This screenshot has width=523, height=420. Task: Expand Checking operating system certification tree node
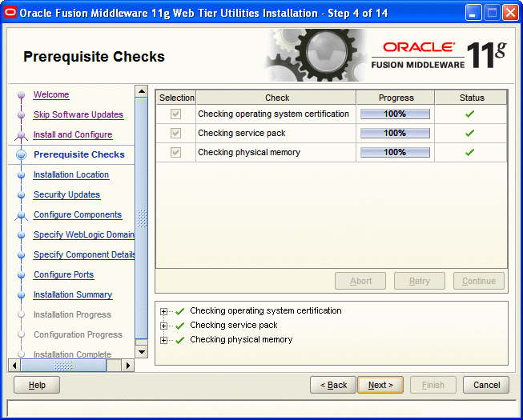click(x=163, y=311)
